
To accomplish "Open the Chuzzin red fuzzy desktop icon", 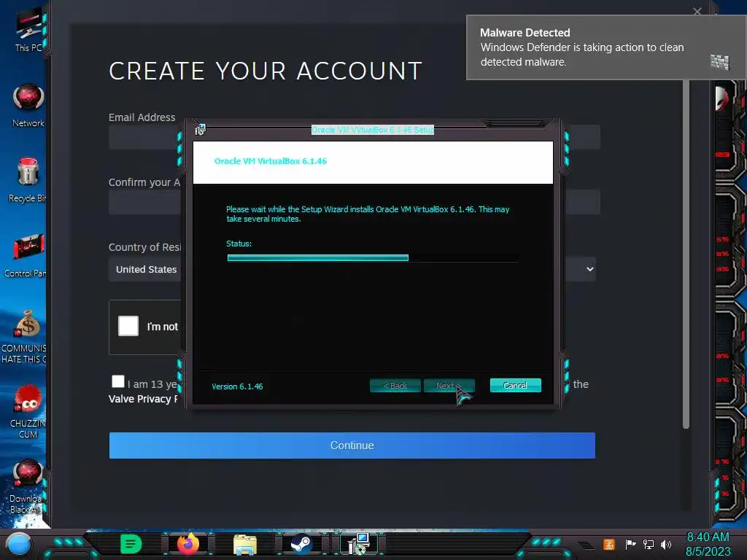I will click(x=28, y=411).
